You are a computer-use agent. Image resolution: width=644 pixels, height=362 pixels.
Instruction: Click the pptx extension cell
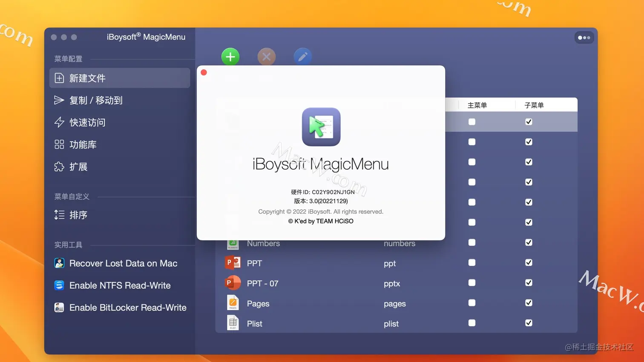point(392,284)
